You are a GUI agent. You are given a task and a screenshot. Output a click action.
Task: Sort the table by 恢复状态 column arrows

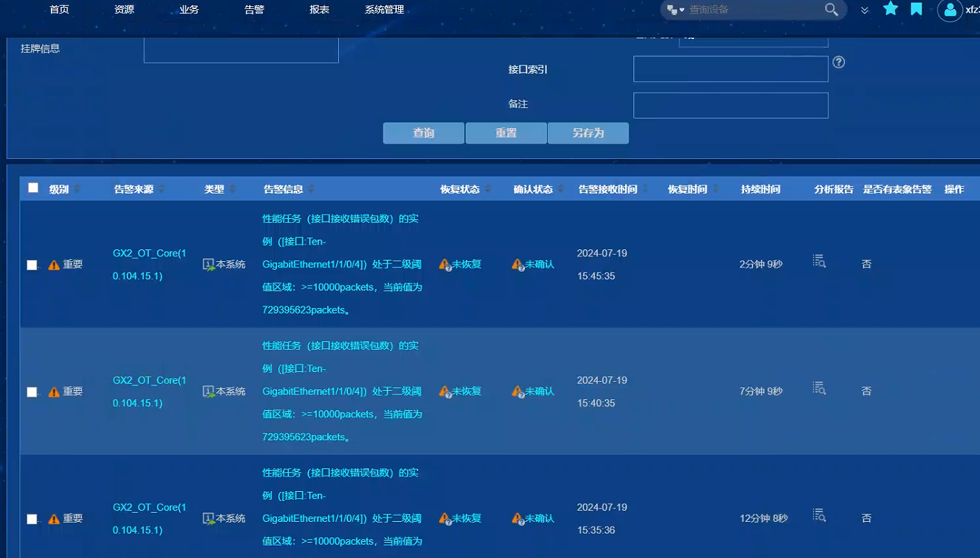(x=488, y=189)
